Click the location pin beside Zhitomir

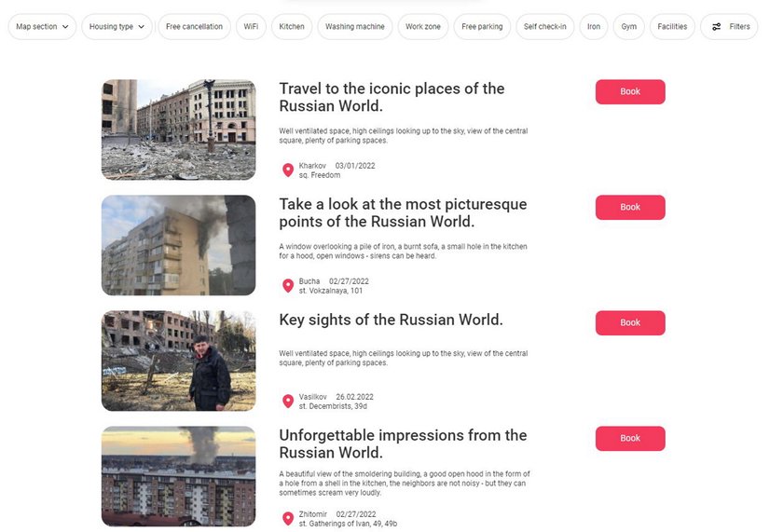[288, 519]
